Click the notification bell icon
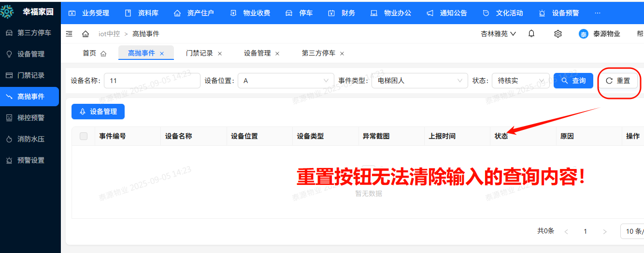Image resolution: width=644 pixels, height=253 pixels. tap(531, 34)
